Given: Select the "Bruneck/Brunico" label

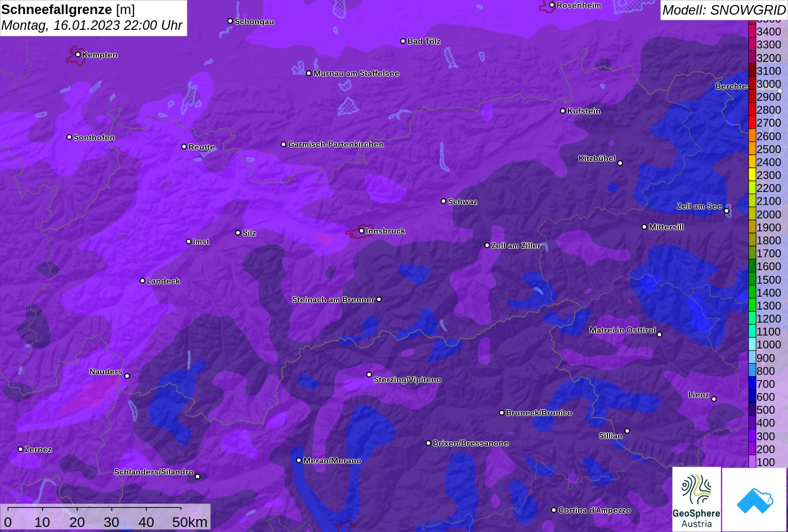Looking at the screenshot, I should [539, 413].
